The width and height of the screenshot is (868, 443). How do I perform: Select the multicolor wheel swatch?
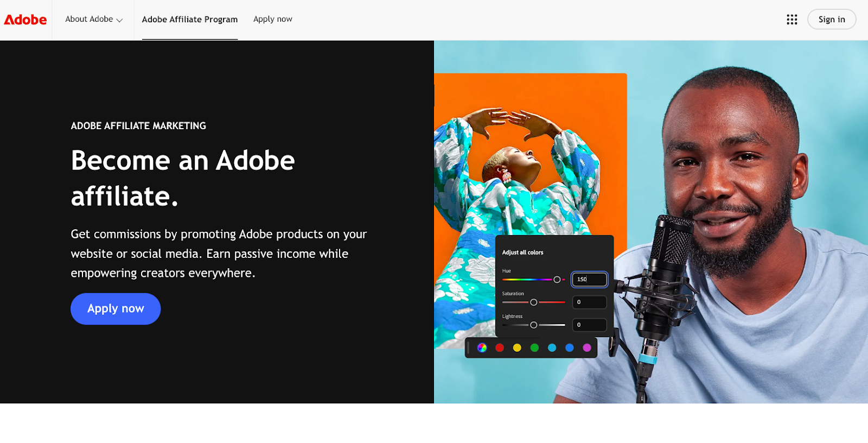(x=482, y=347)
